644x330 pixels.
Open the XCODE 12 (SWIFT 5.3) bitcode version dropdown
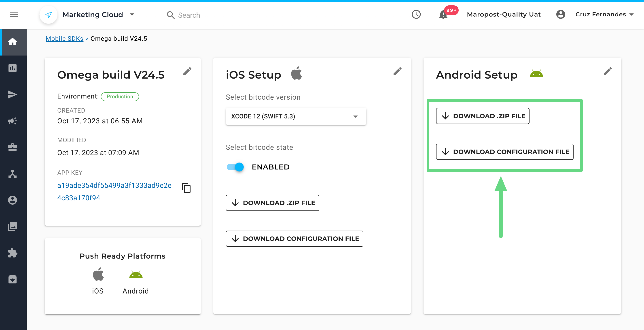pos(296,116)
